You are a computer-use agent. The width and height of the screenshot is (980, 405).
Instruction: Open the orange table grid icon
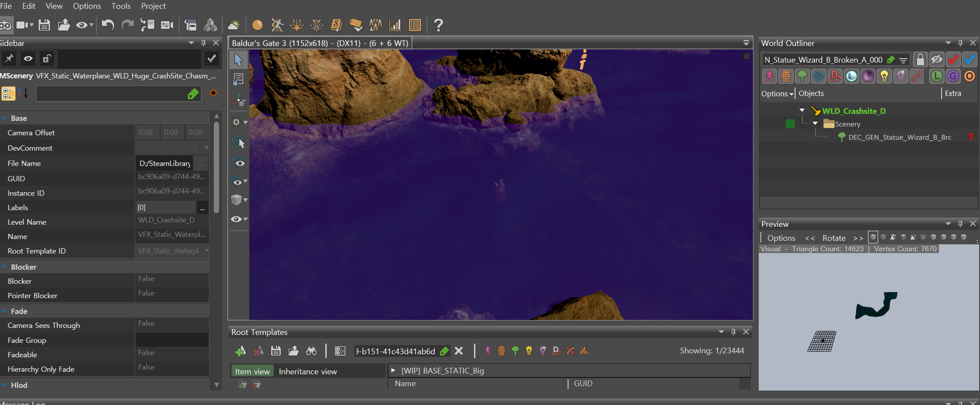(415, 25)
